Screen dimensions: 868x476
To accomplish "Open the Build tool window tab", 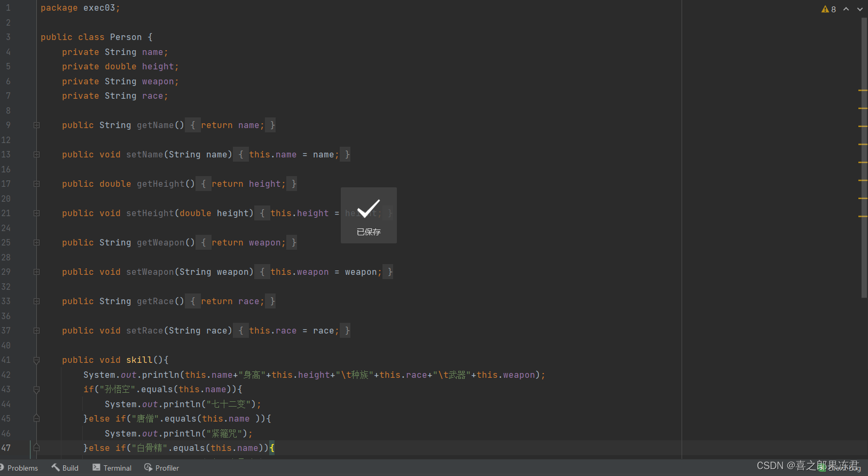I will tap(65, 468).
